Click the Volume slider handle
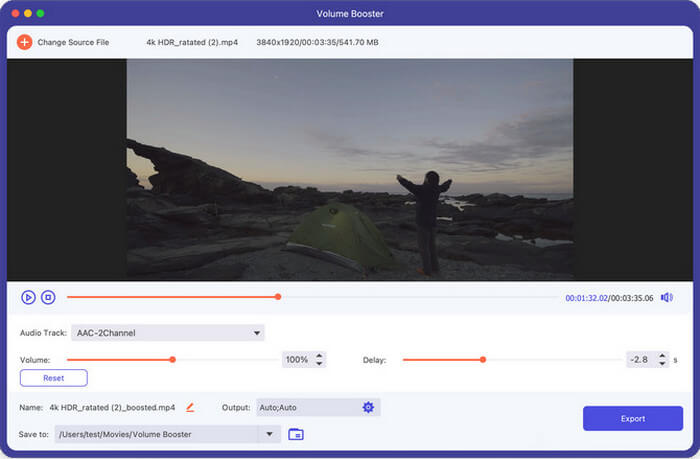Image resolution: width=700 pixels, height=459 pixels. pyautogui.click(x=172, y=359)
